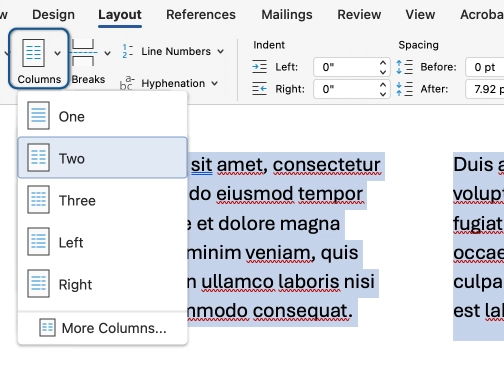The image size is (504, 379).
Task: Choose Two column layout
Action: pos(102,158)
